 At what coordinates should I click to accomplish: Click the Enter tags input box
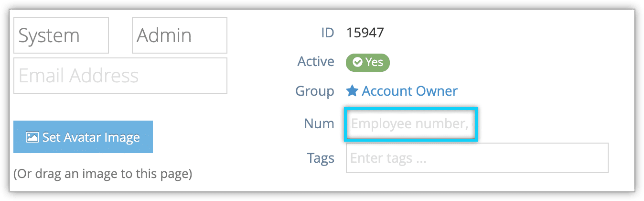477,158
